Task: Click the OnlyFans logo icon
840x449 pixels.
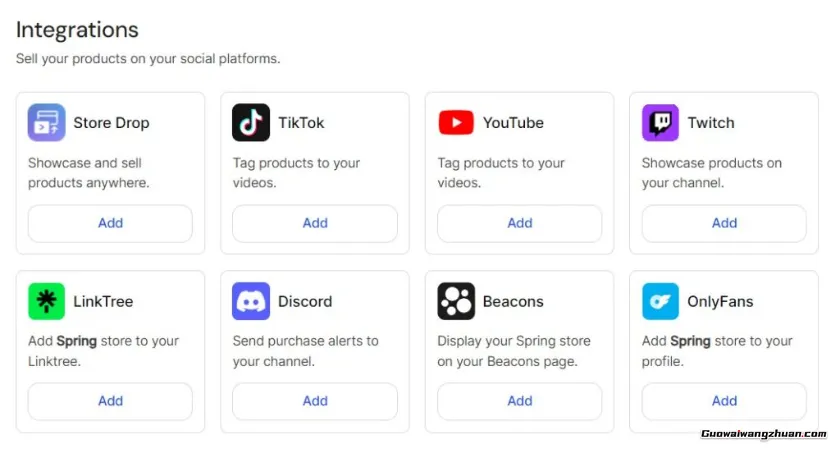Action: click(x=660, y=301)
